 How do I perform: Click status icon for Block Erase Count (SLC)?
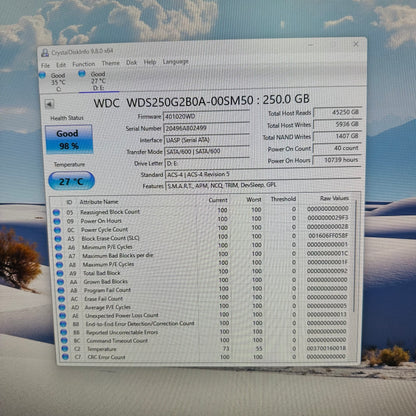(x=58, y=239)
